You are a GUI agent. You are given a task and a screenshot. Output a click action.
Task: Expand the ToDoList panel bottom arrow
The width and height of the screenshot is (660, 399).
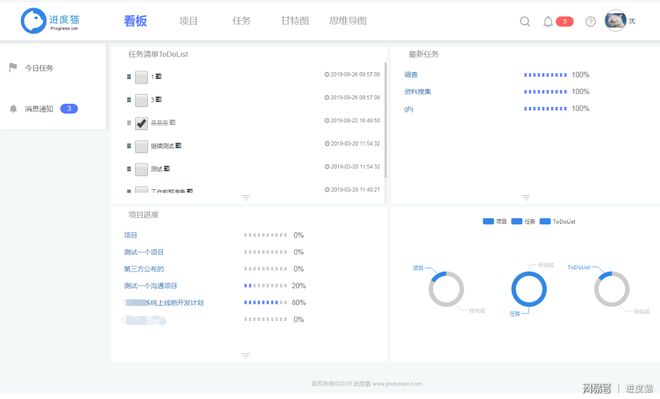click(x=246, y=197)
